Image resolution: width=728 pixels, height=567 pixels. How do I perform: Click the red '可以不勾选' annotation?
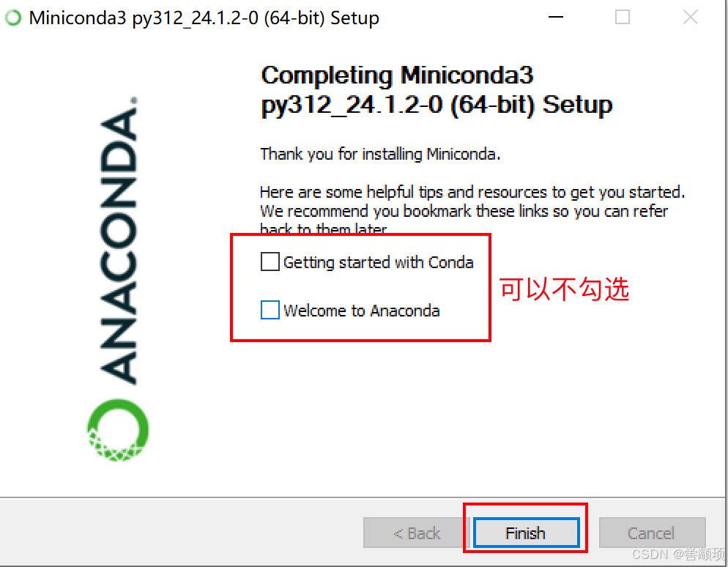pyautogui.click(x=564, y=289)
